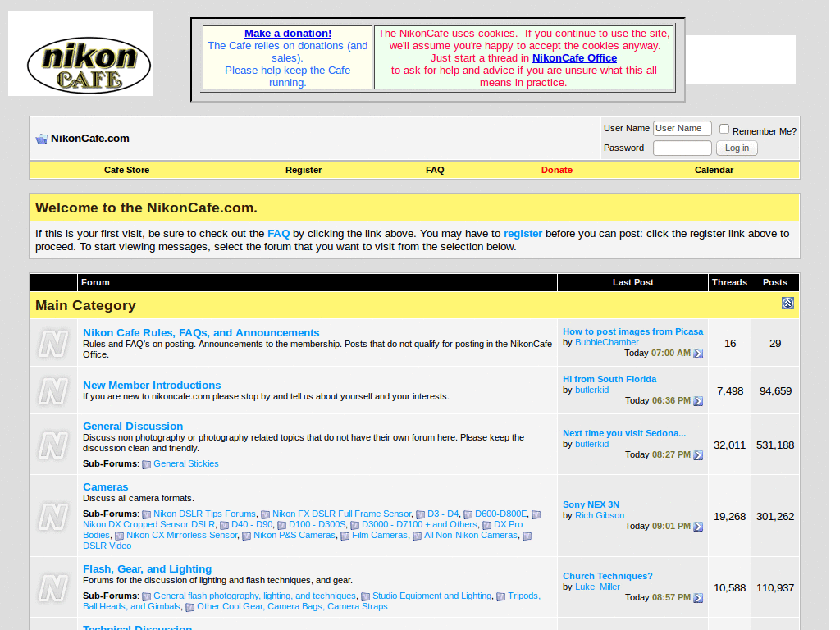Open the Donate menu item
The width and height of the screenshot is (840, 630).
point(557,171)
